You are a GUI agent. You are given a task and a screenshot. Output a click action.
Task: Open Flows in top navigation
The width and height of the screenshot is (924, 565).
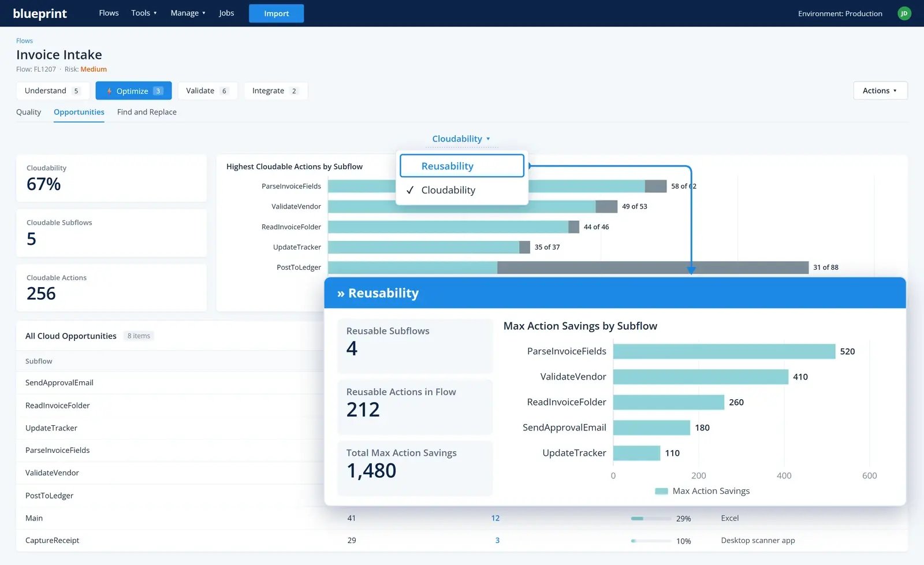(109, 13)
